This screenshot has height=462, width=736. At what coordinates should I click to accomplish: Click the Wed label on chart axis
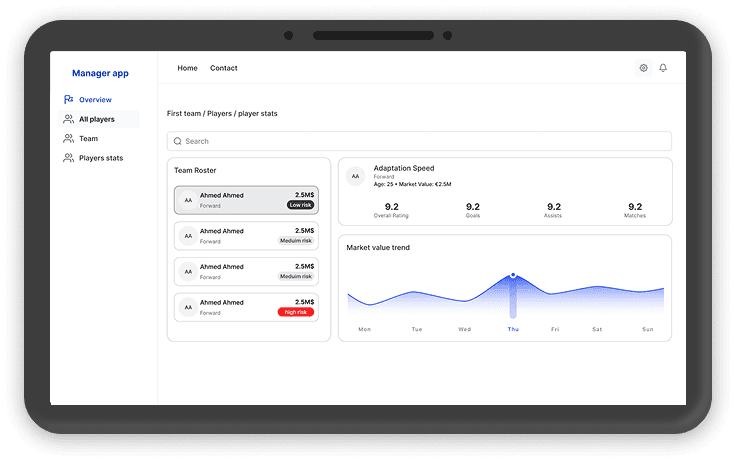(x=465, y=330)
